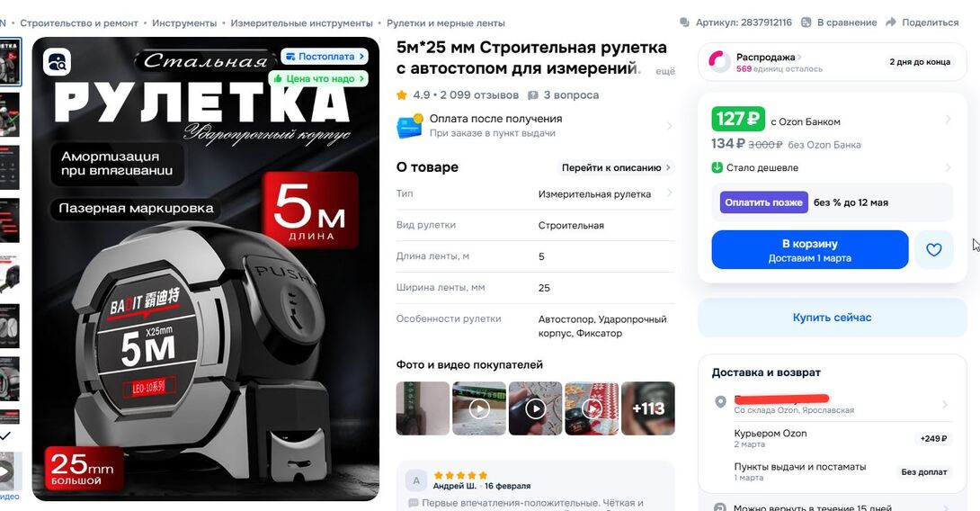
Task: Add item with В корзину button
Action: coord(810,249)
